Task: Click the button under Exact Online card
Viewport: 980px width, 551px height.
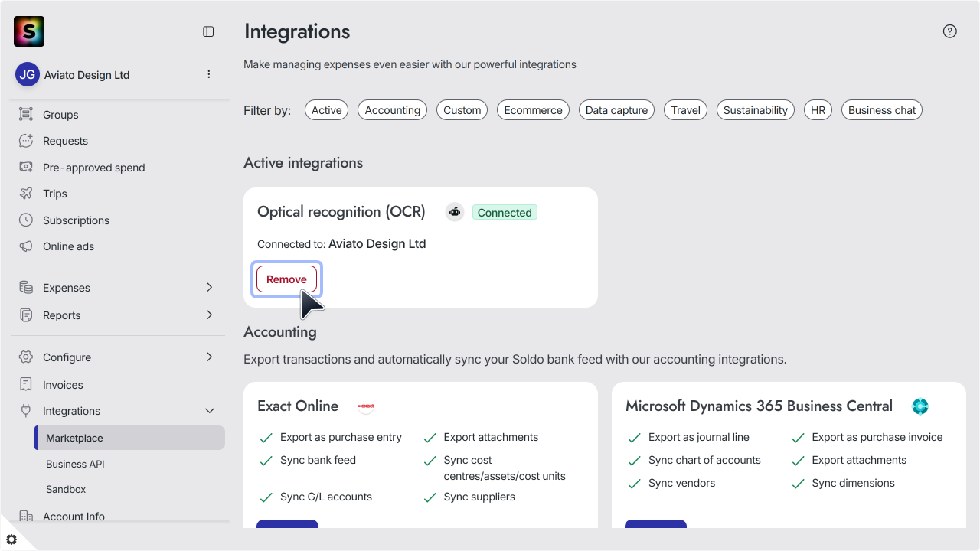Action: 287,524
